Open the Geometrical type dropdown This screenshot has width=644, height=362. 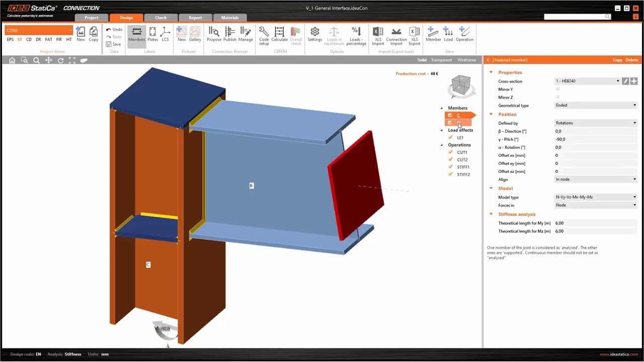tap(596, 105)
